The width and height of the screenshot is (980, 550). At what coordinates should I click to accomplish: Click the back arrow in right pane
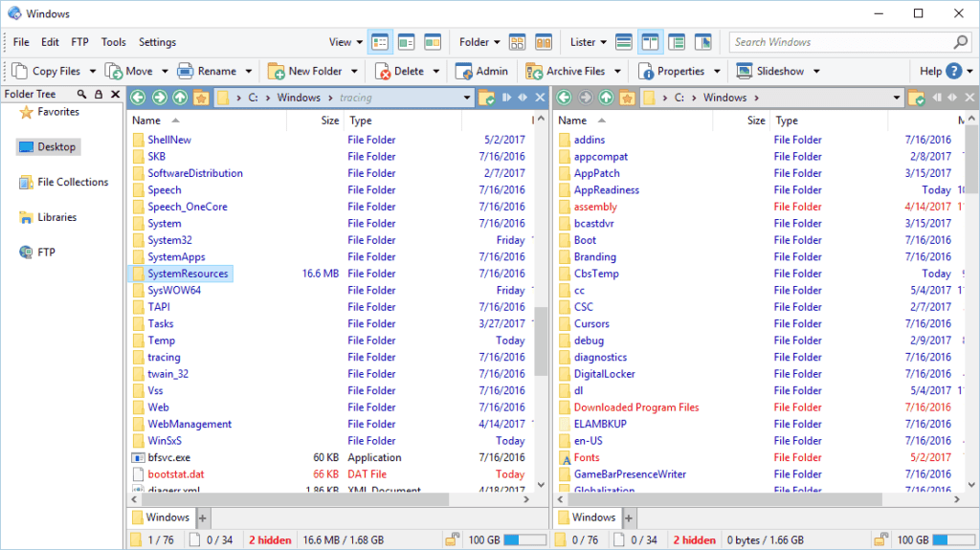(x=564, y=98)
